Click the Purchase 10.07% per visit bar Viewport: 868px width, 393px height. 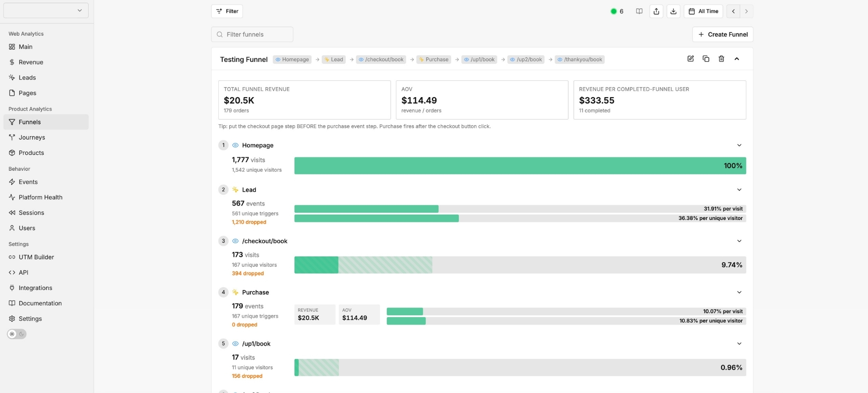coord(566,311)
